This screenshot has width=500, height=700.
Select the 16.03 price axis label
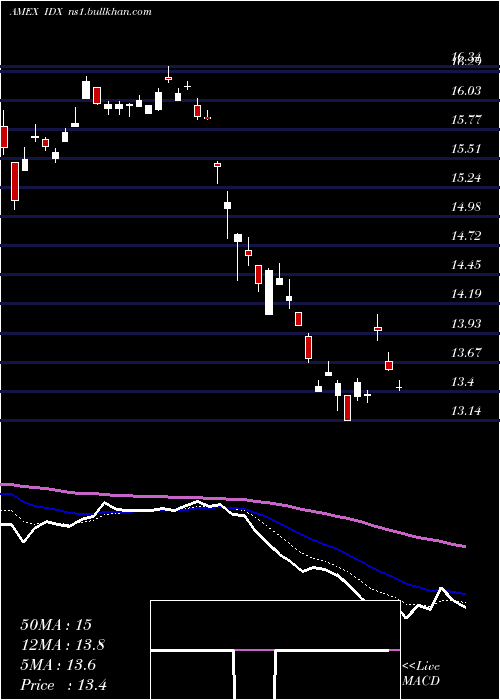pyautogui.click(x=466, y=91)
